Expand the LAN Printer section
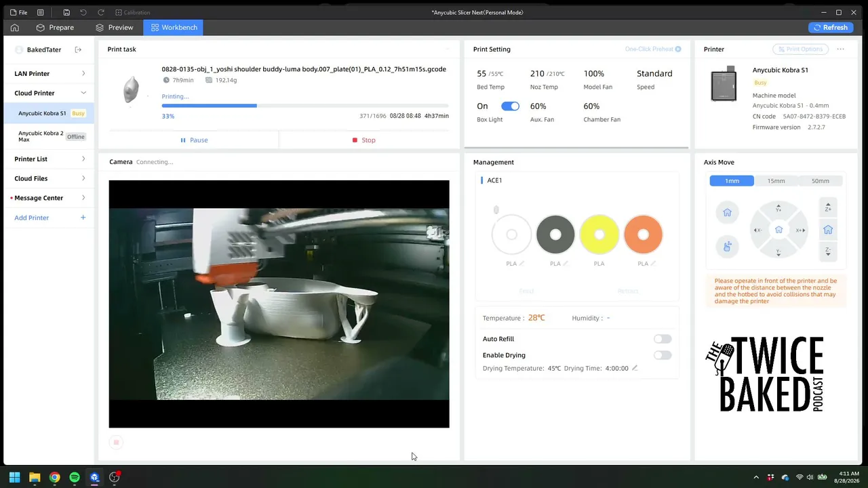 coord(49,73)
